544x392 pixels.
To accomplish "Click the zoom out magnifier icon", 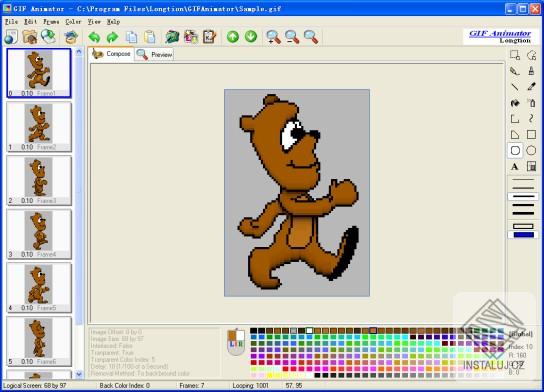I will point(292,37).
